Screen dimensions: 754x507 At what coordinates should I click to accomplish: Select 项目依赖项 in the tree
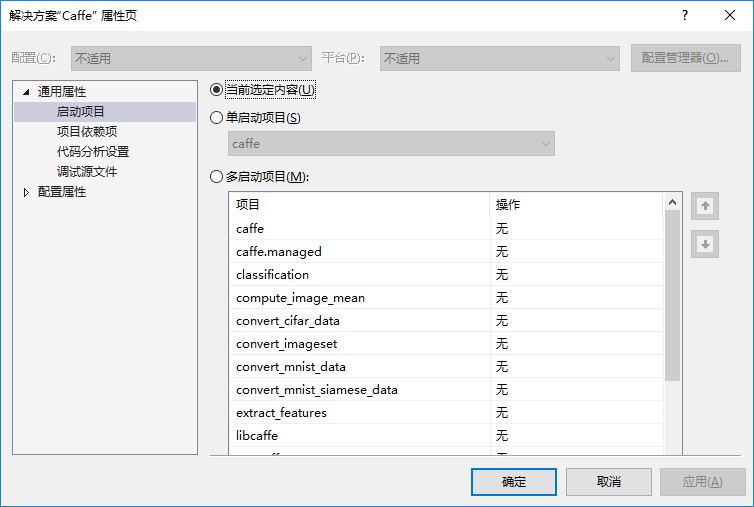[87, 131]
